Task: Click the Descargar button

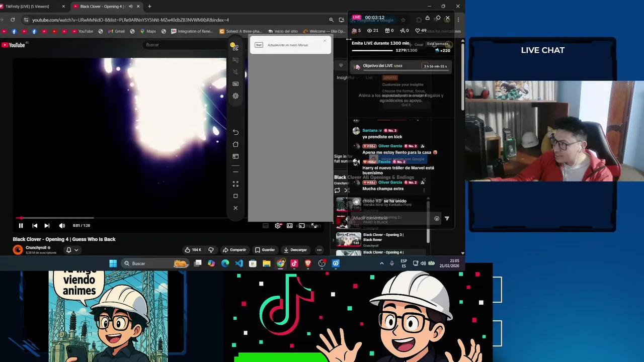Action: (x=295, y=250)
